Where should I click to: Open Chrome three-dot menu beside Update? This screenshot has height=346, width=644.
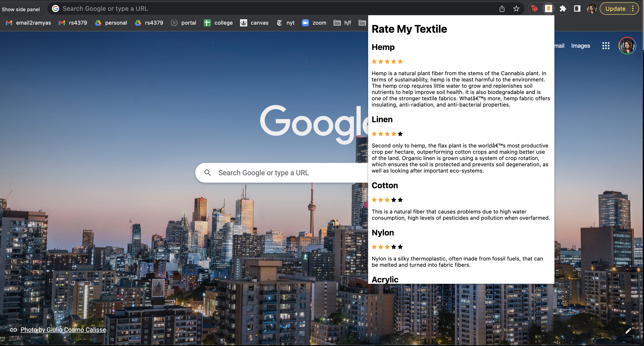tap(633, 9)
